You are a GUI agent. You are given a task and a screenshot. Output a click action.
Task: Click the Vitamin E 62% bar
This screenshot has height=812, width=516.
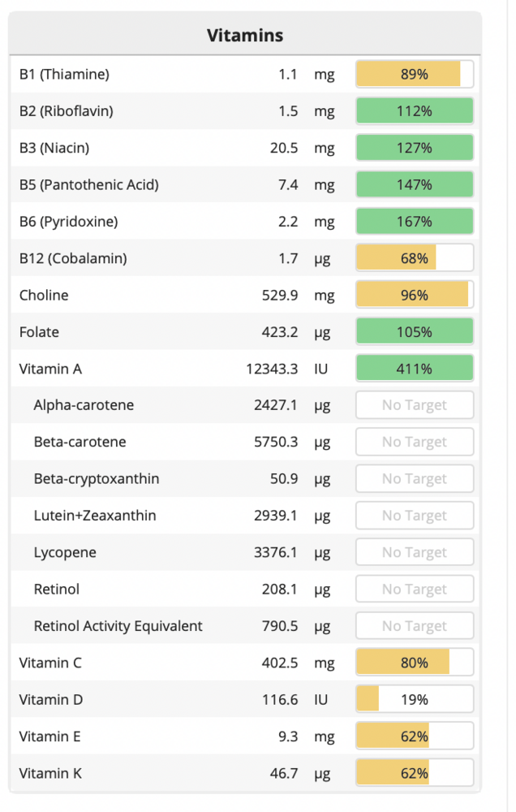414,736
